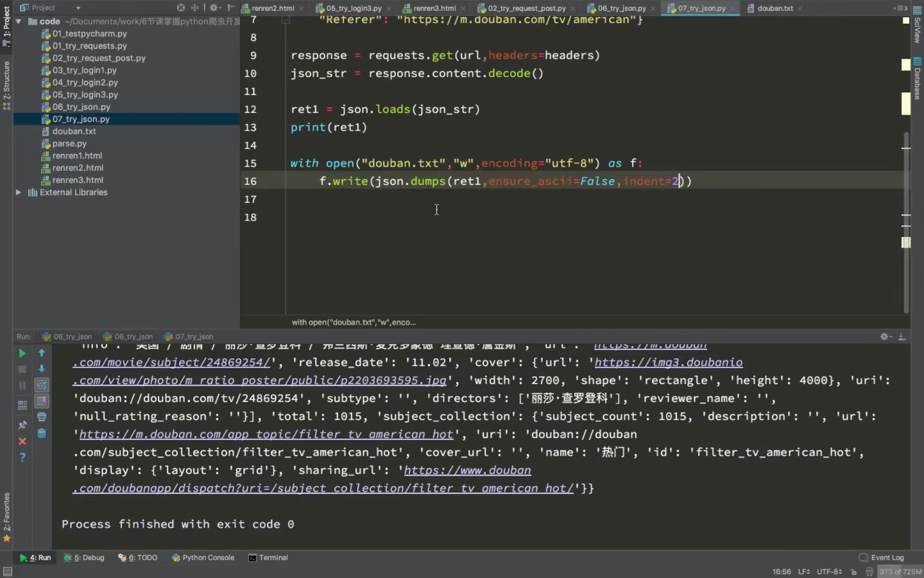Click the editor vertical scrollbar
The width and height of the screenshot is (924, 578).
(906, 223)
